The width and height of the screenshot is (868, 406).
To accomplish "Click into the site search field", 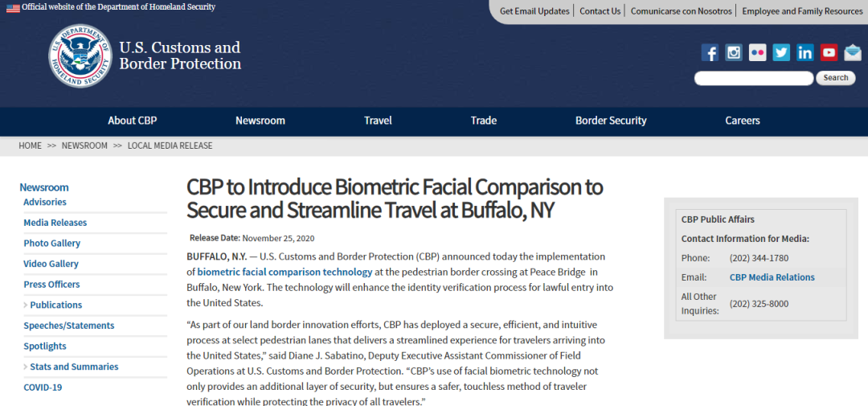I will pos(753,78).
